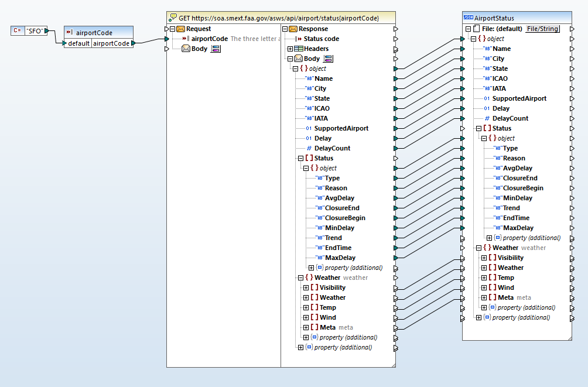Click the File/String button on AirportStatus

tap(542, 28)
